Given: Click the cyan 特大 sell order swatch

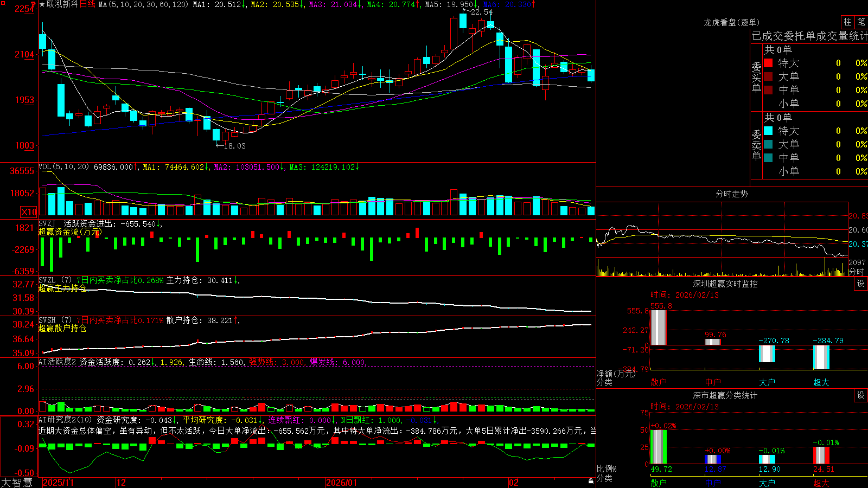Looking at the screenshot, I should point(768,131).
